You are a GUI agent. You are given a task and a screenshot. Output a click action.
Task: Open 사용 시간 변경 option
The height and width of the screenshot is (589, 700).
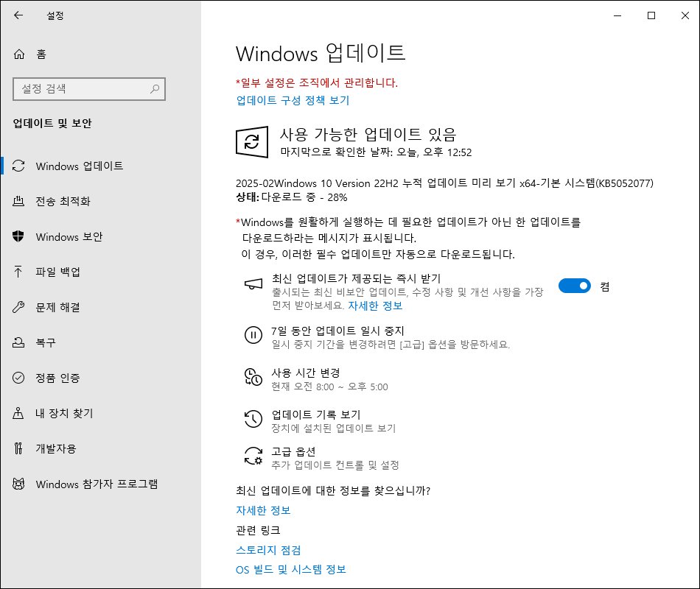tap(306, 373)
